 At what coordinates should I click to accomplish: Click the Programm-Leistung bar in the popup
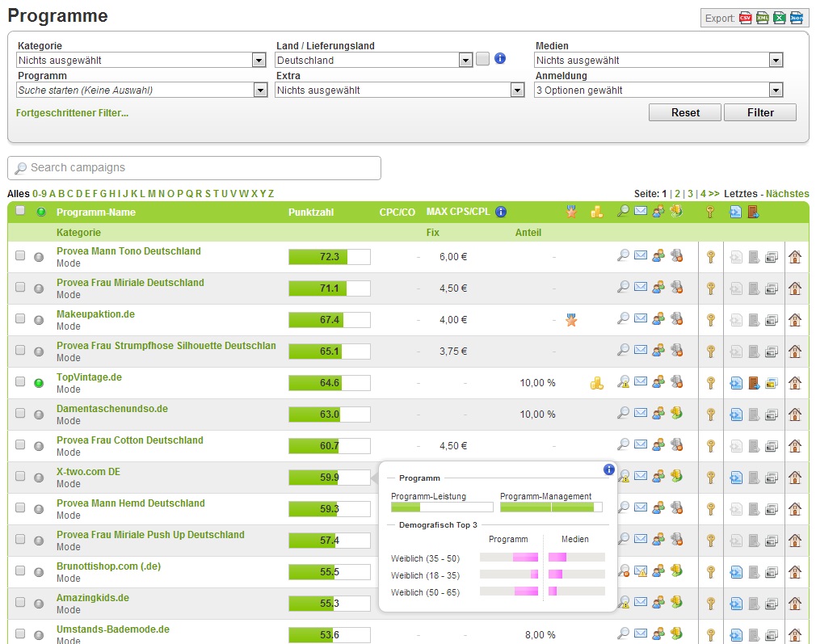pos(442,507)
